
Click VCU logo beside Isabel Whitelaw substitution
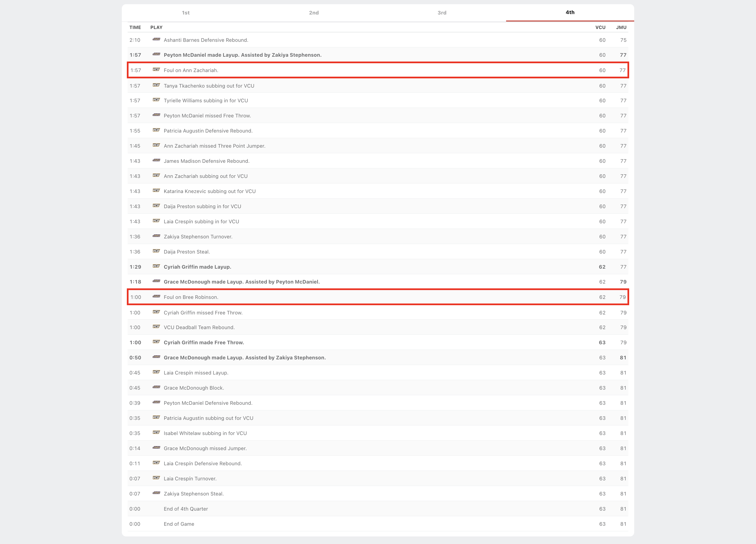coord(156,433)
